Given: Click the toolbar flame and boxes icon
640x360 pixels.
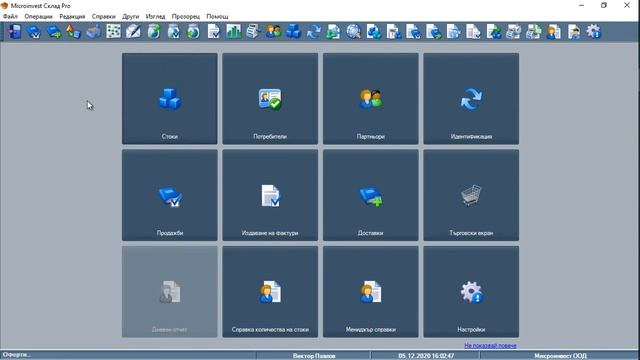Looking at the screenshot, I should pos(73,31).
